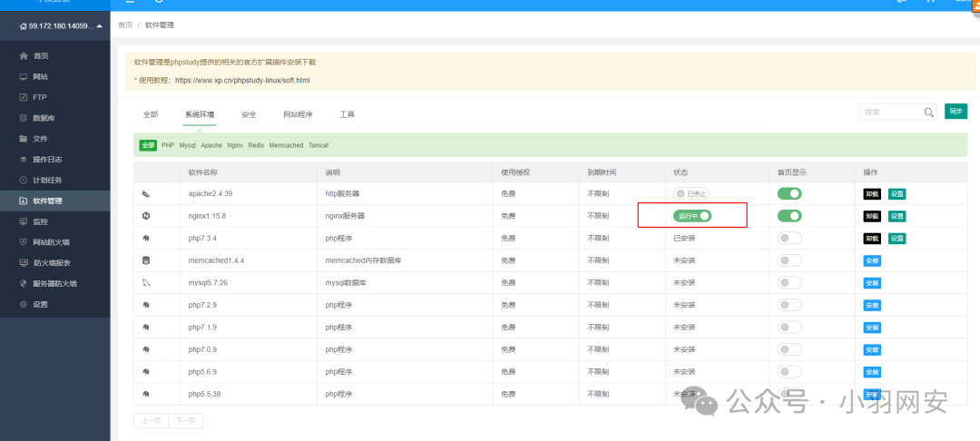Image resolution: width=980 pixels, height=441 pixels.
Task: Expand the 59.172.180.14059 server dropdown
Action: point(61,25)
